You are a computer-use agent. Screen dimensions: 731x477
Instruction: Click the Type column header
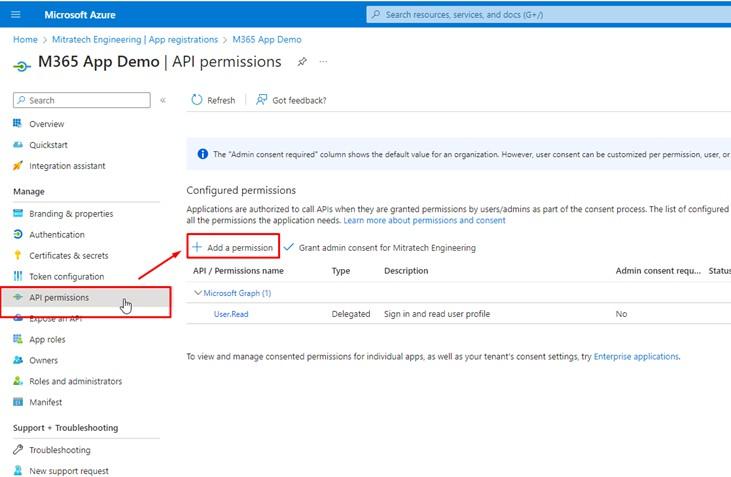point(341,271)
